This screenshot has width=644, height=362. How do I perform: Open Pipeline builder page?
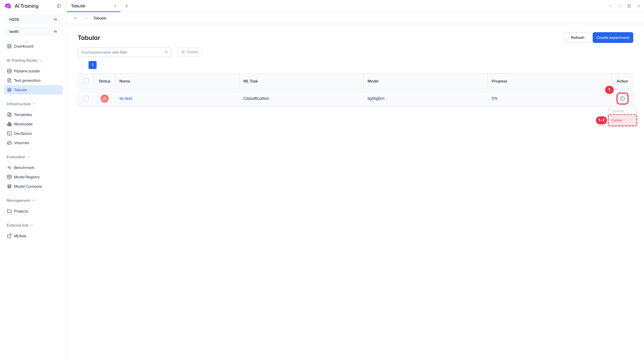coord(33,71)
